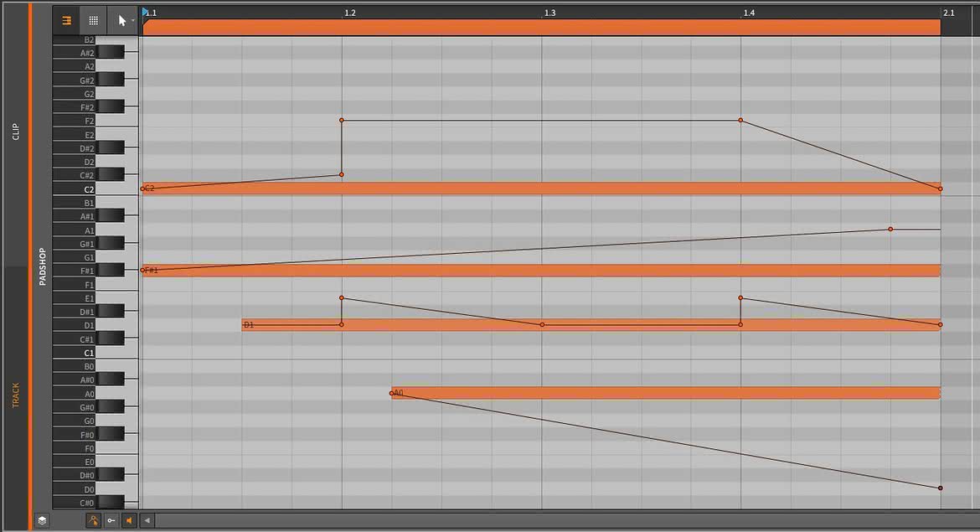Select the F#1 curve point near A1 row
The height and width of the screenshot is (532, 980).
click(890, 230)
